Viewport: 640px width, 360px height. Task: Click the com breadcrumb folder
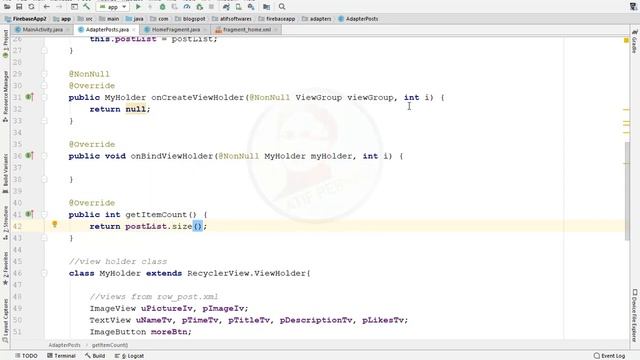159,19
